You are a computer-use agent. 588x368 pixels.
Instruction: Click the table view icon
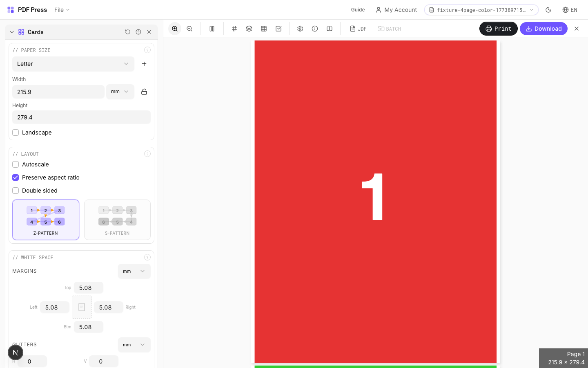pyautogui.click(x=264, y=29)
